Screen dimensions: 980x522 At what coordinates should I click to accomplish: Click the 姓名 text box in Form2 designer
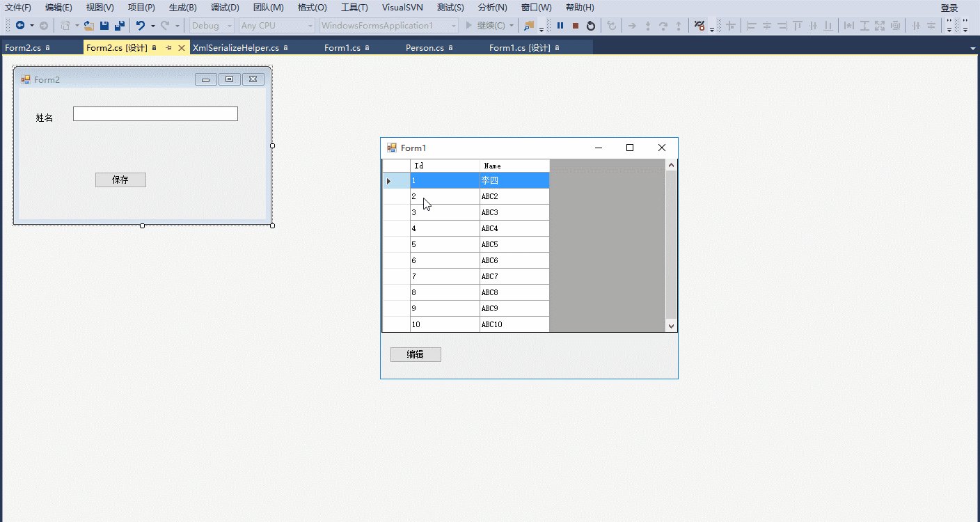coord(155,113)
